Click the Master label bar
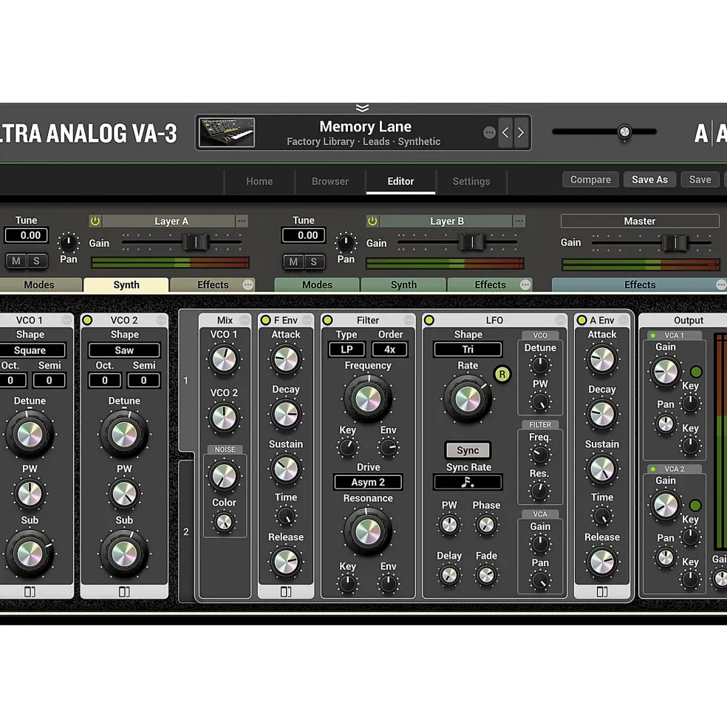The height and width of the screenshot is (728, 727). (639, 221)
